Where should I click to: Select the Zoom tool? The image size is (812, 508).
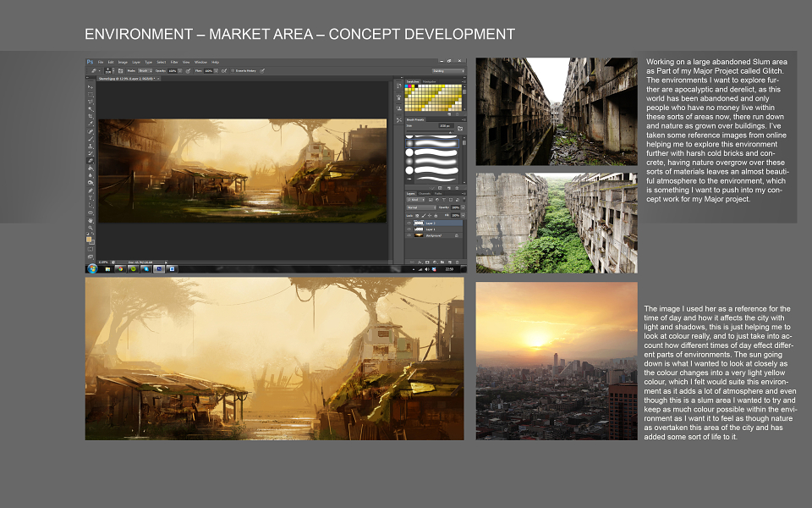point(91,228)
